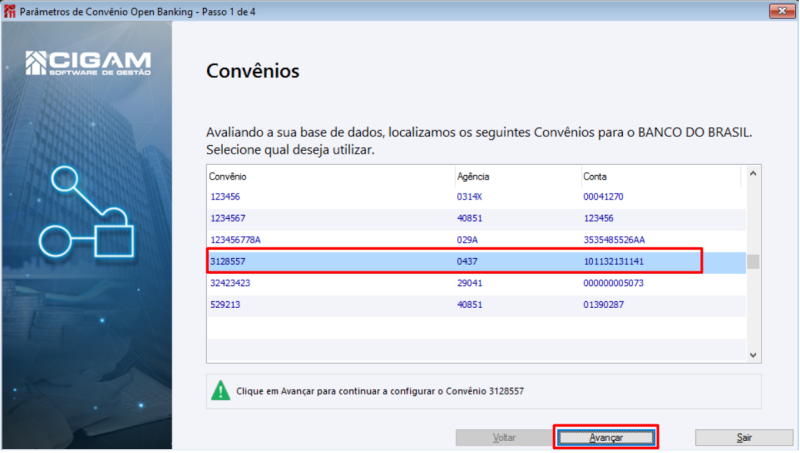
Task: Click agência 029A cell
Action: (467, 240)
